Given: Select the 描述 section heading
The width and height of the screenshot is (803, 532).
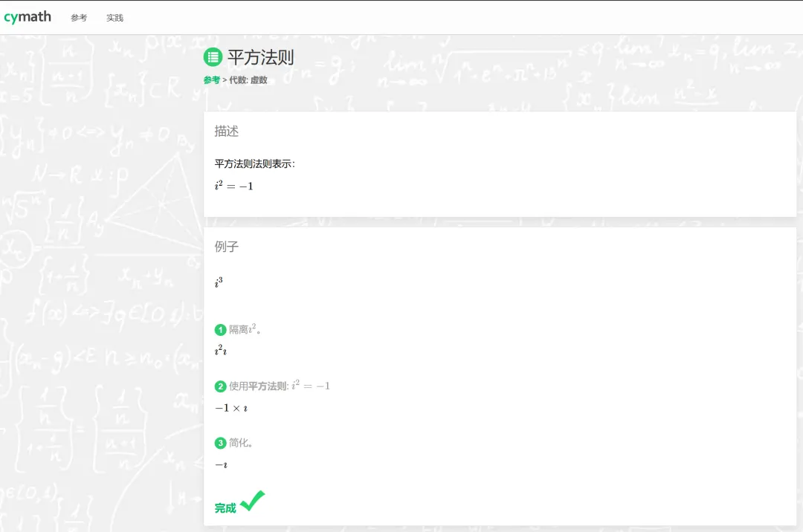Looking at the screenshot, I should pos(226,132).
